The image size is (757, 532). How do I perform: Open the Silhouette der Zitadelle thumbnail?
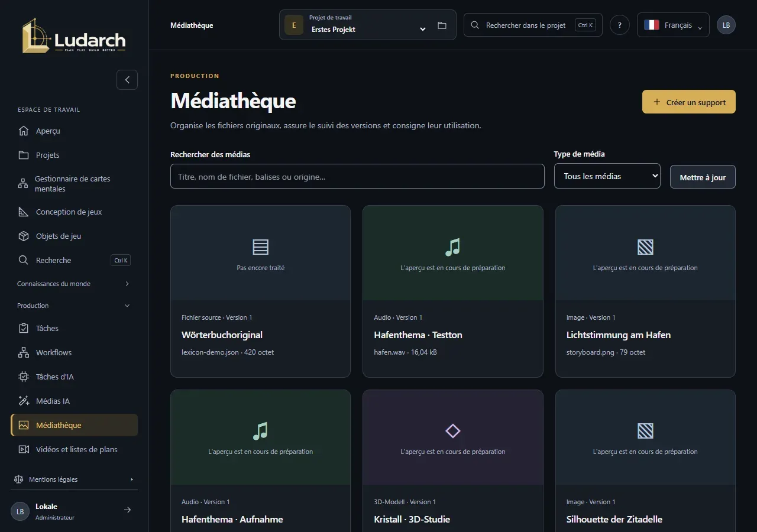(645, 437)
